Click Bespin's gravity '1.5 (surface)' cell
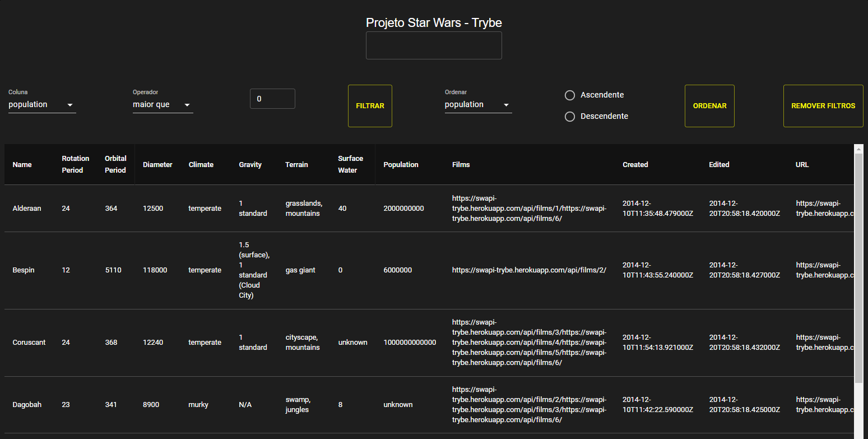This screenshot has height=439, width=868. click(x=254, y=270)
